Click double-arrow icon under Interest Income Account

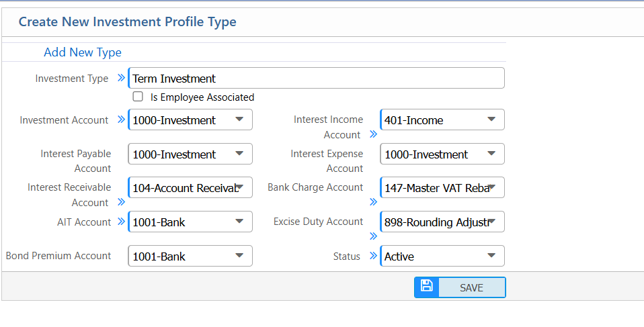click(x=373, y=134)
